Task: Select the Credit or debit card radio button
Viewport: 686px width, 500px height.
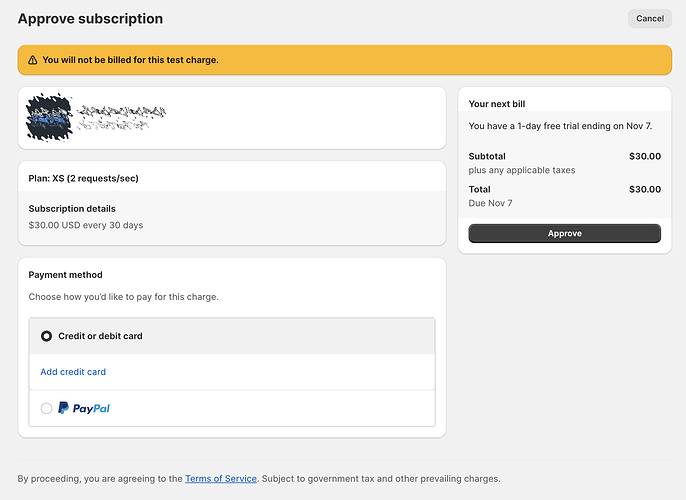Action: (46, 336)
